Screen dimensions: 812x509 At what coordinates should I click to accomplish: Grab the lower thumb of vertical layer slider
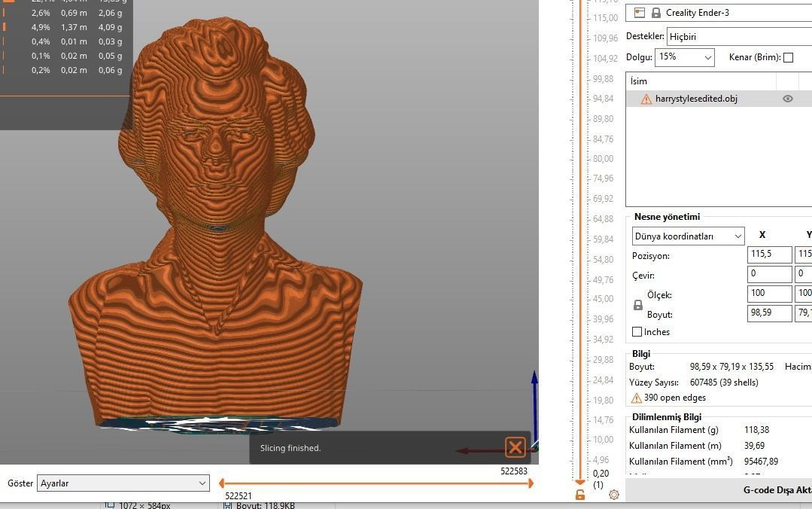[x=580, y=482]
